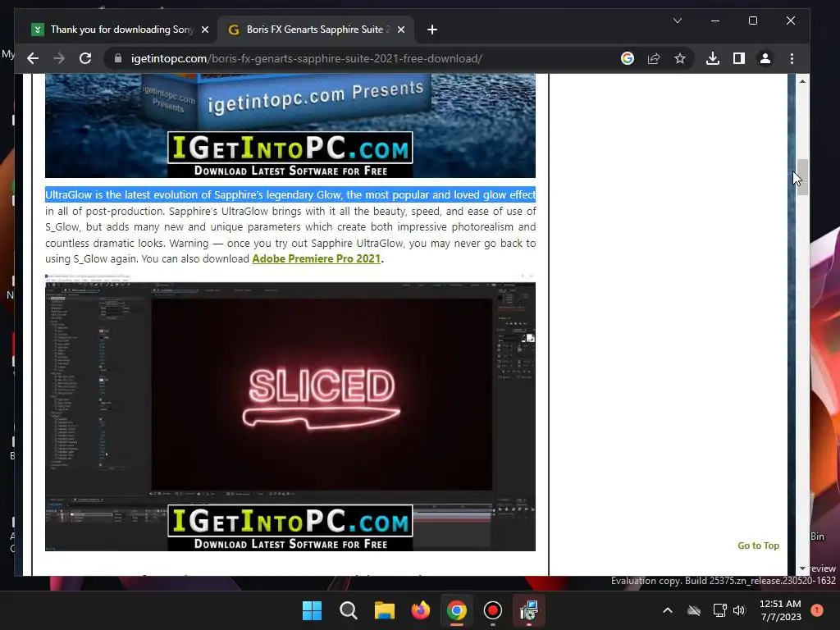Expand the tab search dropdown arrow
This screenshot has width=840, height=630.
[678, 21]
